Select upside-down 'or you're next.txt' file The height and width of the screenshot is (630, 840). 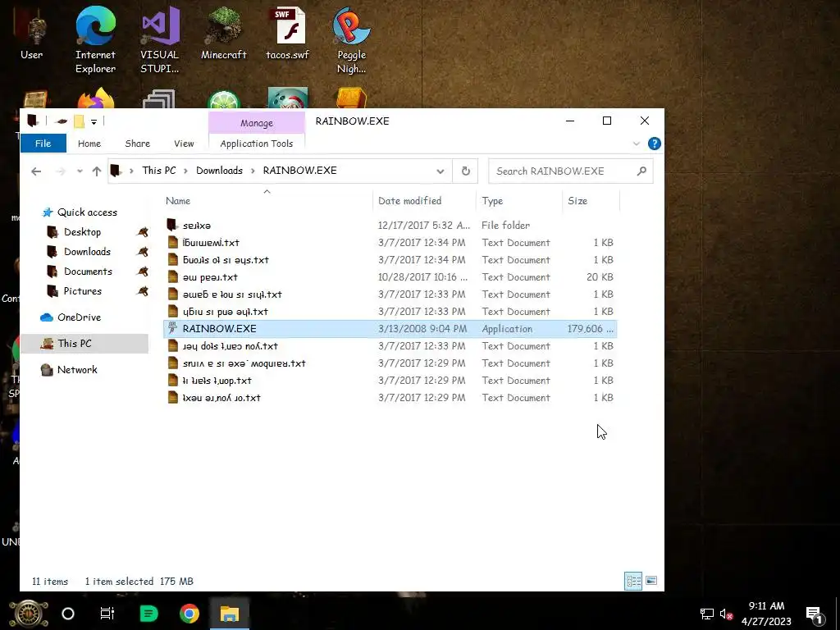390,398
